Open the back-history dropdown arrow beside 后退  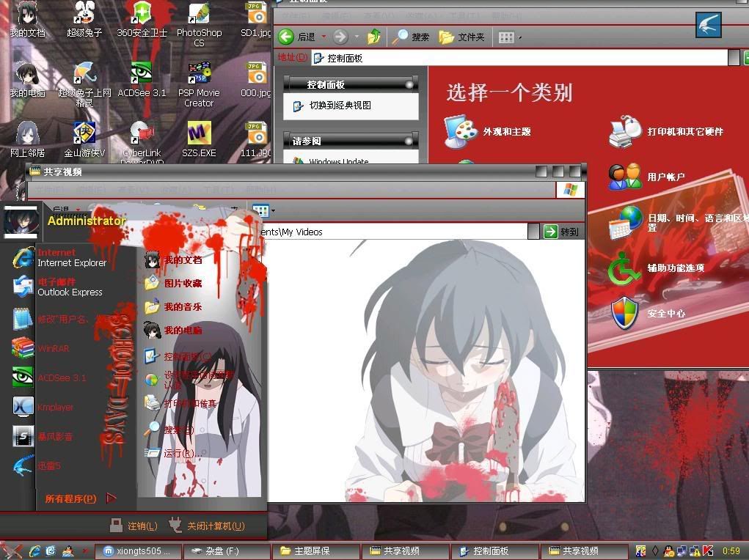click(x=324, y=37)
